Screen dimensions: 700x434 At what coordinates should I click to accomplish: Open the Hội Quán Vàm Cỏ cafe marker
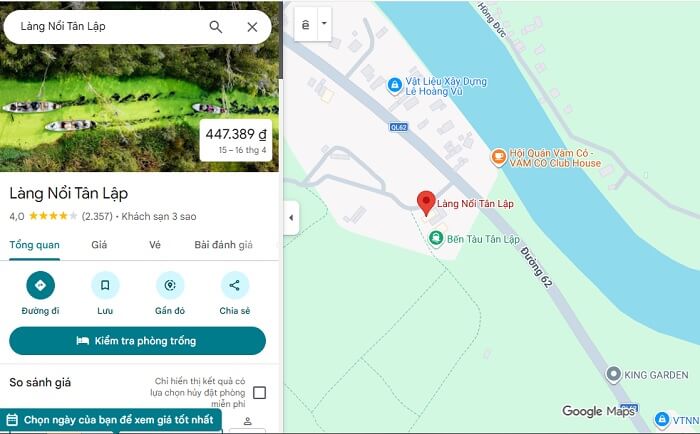pos(498,157)
